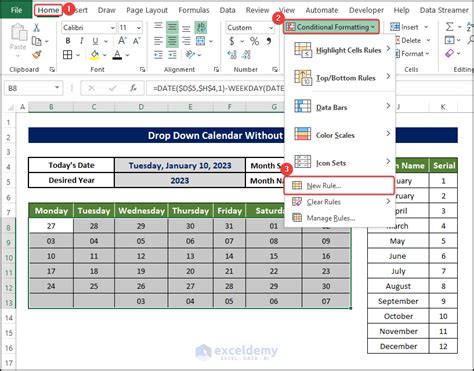The height and width of the screenshot is (371, 474).
Task: Toggle Italic formatting
Action: coord(82,41)
